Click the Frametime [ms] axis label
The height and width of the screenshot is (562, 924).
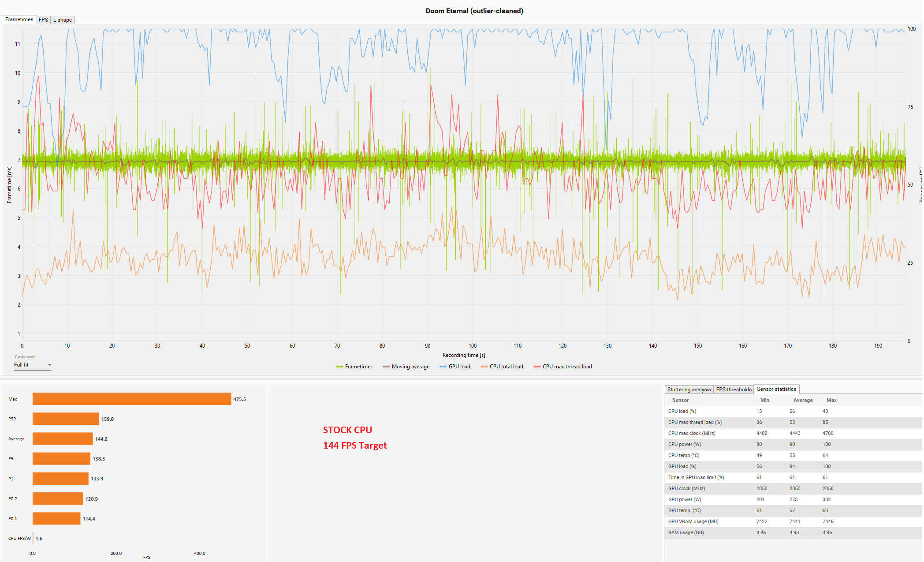click(9, 184)
